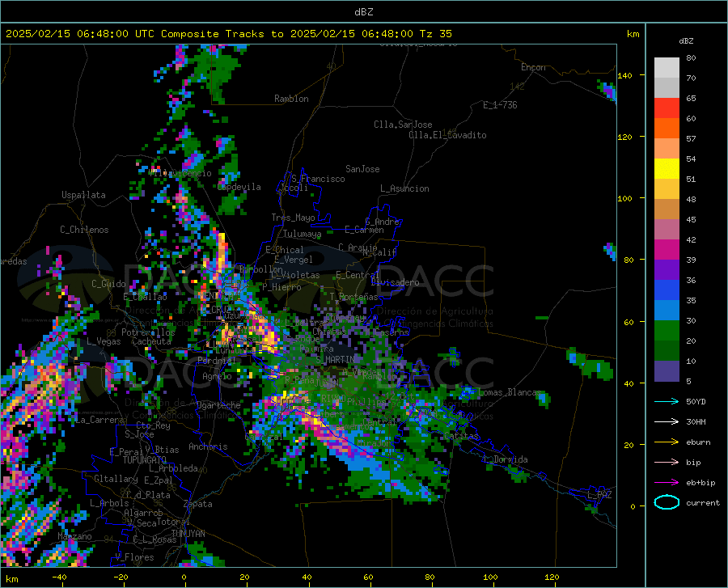
Task: Pick the orange 57-60 dBZ swatch
Action: (667, 129)
